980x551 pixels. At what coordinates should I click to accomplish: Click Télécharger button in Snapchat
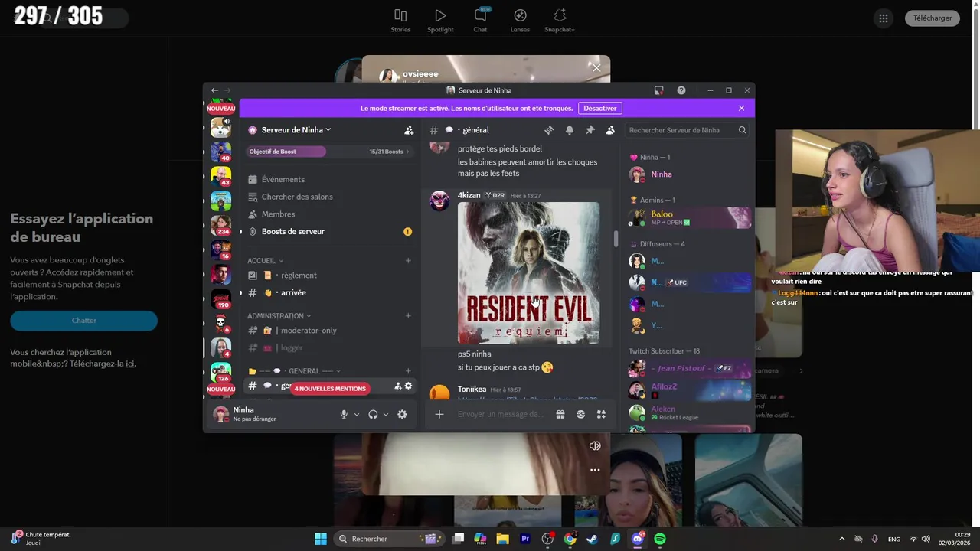click(x=933, y=18)
